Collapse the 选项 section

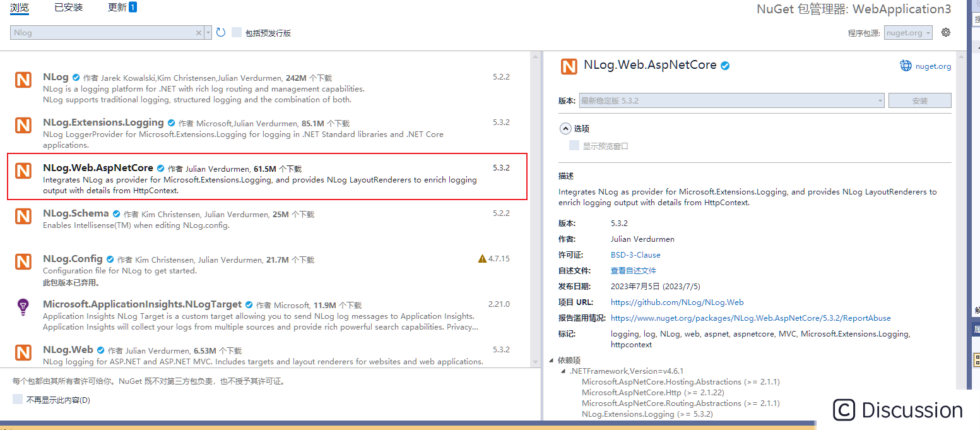pyautogui.click(x=566, y=128)
